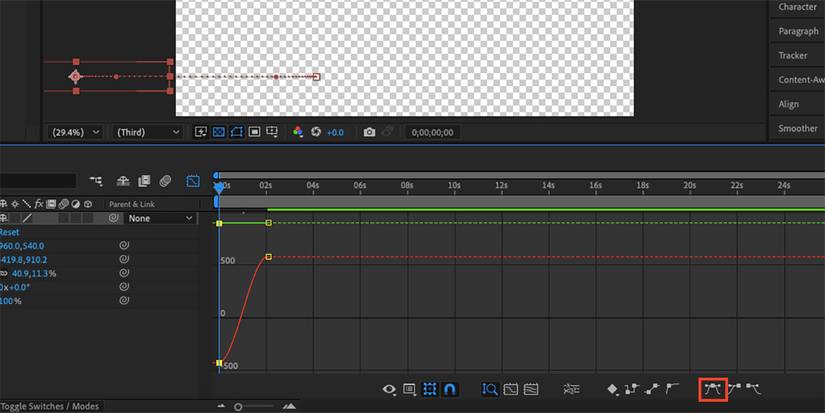
Task: Convert selected keyframes to Auto Bezier
Action: pos(672,389)
